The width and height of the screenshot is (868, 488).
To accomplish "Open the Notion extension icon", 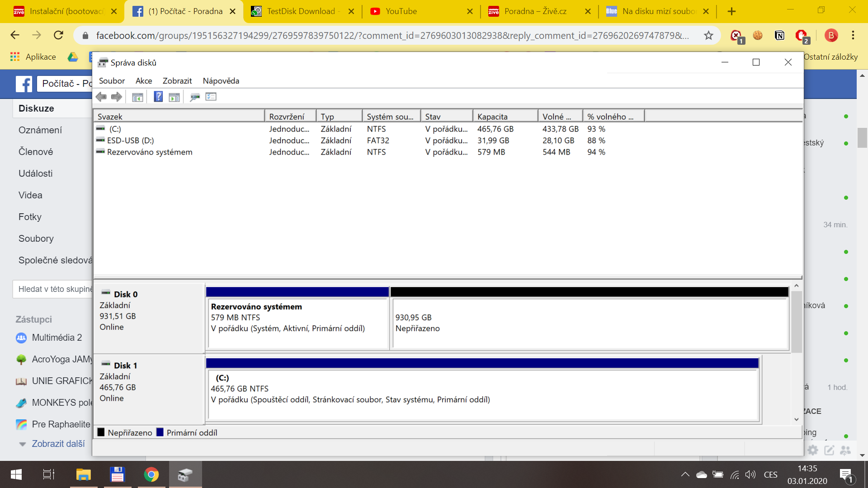I will (x=779, y=35).
